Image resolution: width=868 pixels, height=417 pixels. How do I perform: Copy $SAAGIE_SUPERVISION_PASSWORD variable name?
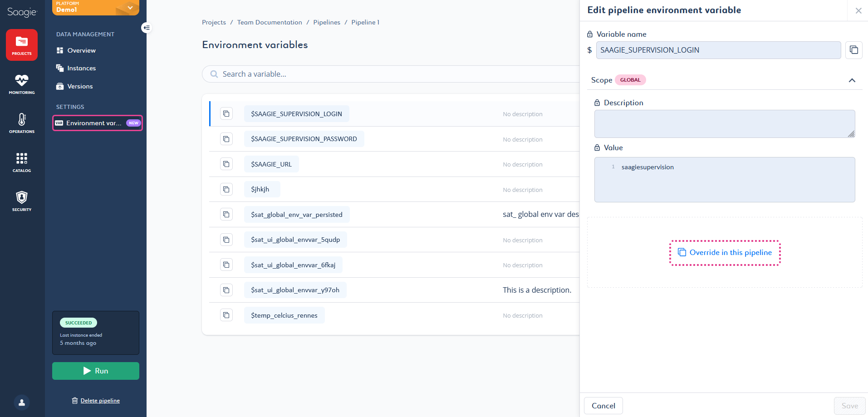[x=226, y=139]
